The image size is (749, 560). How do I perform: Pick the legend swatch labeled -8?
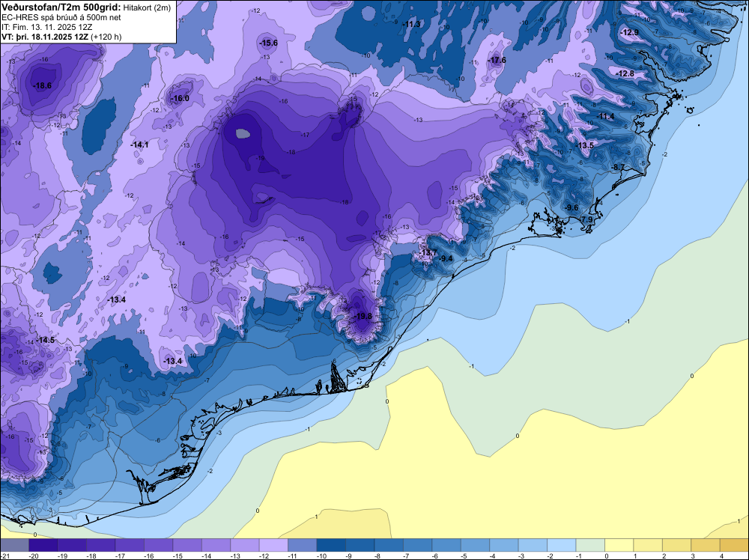[389, 545]
